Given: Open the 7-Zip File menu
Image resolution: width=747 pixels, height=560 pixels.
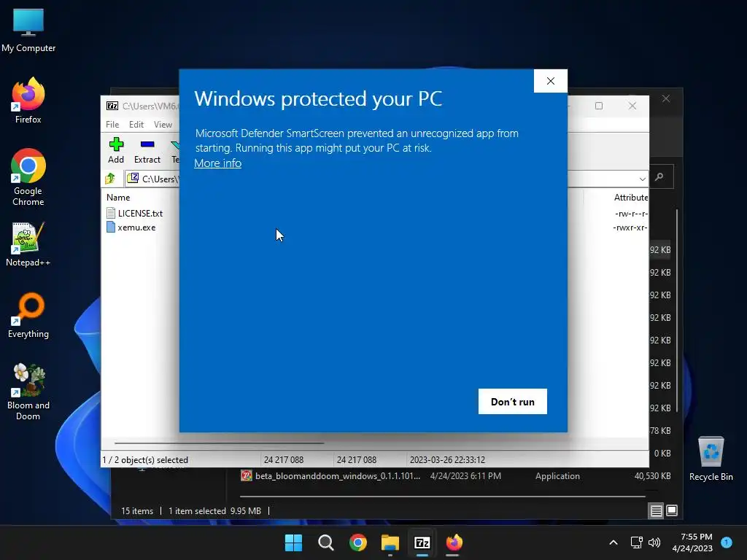Looking at the screenshot, I should click(112, 124).
